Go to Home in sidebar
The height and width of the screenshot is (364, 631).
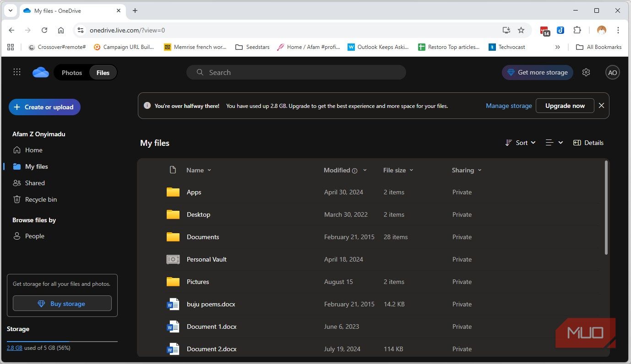coord(33,150)
